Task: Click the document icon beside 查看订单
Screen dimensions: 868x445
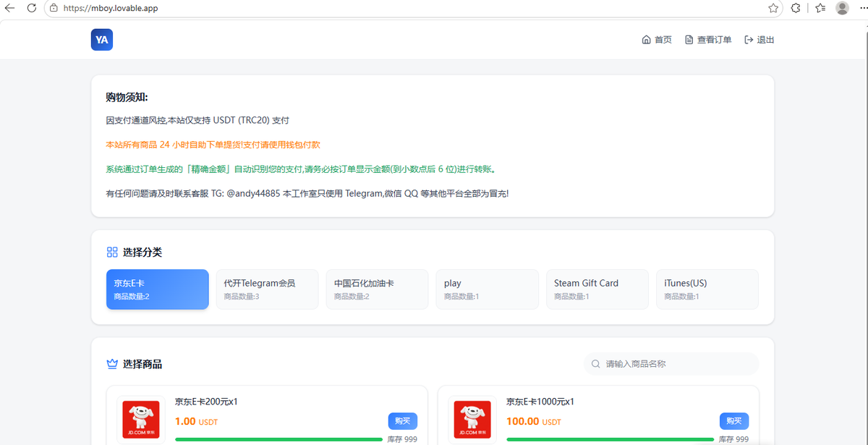Action: click(689, 40)
